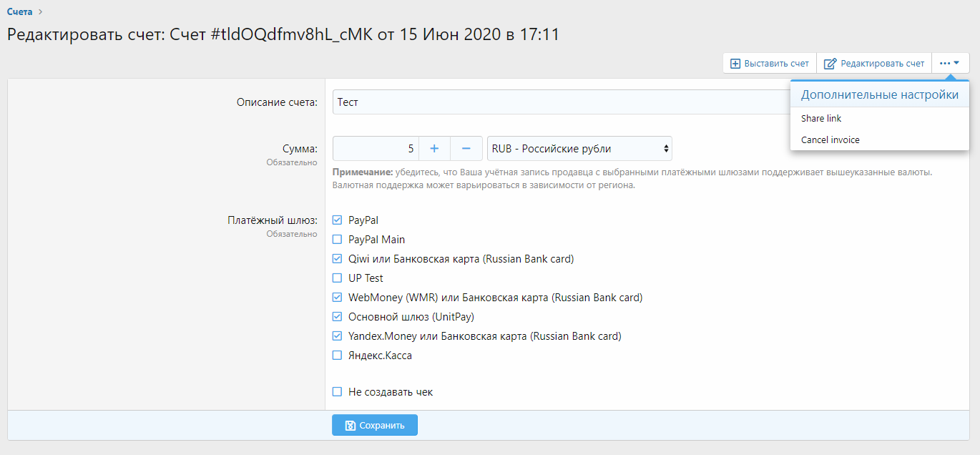The height and width of the screenshot is (455, 980).
Task: Uncheck the Yandex.Money gateway checkbox
Action: point(337,336)
